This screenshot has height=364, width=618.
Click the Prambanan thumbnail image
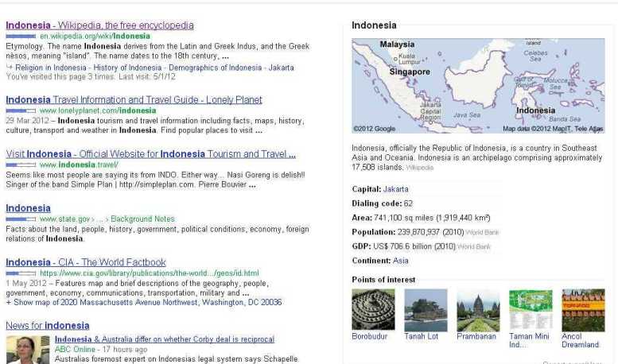coord(478,311)
